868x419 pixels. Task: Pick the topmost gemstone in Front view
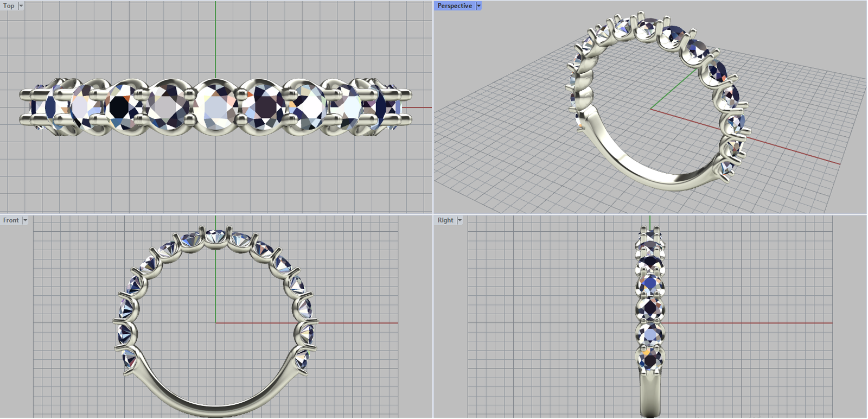[215, 236]
